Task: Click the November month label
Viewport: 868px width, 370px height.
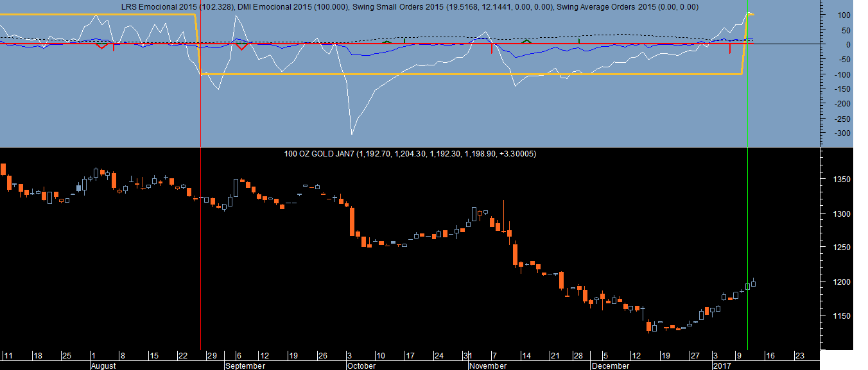Action: (x=488, y=366)
